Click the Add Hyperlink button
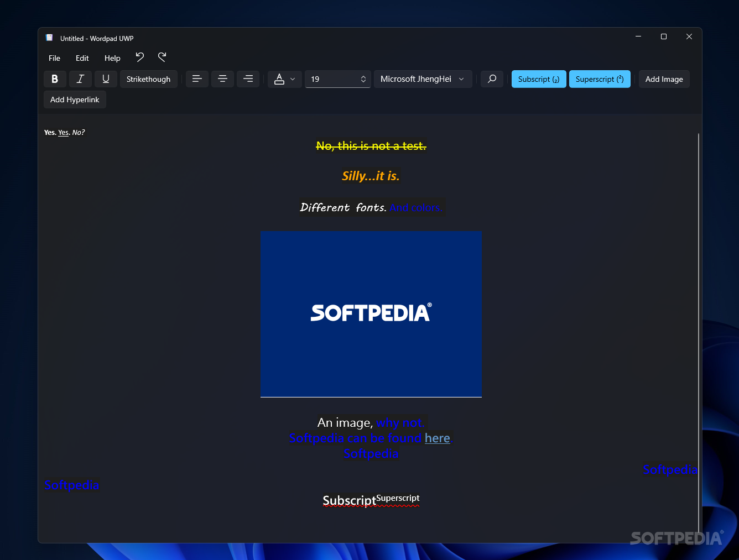Screen dimensions: 739x560 [75, 100]
